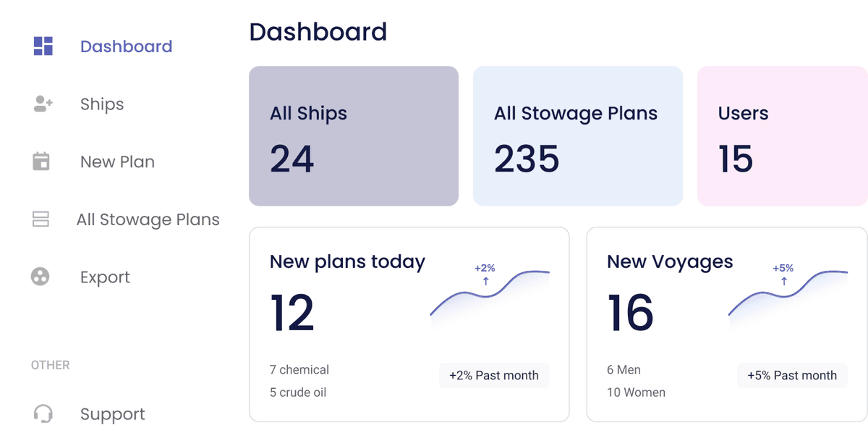Open the All Stowage Plans card showing 235
Screen dimensions: 868x441
pos(577,135)
